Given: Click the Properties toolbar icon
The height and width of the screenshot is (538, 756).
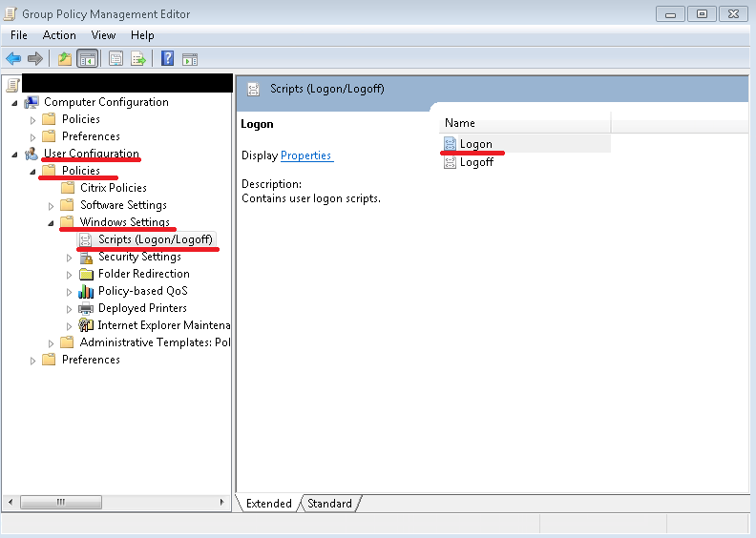Looking at the screenshot, I should click(x=116, y=59).
